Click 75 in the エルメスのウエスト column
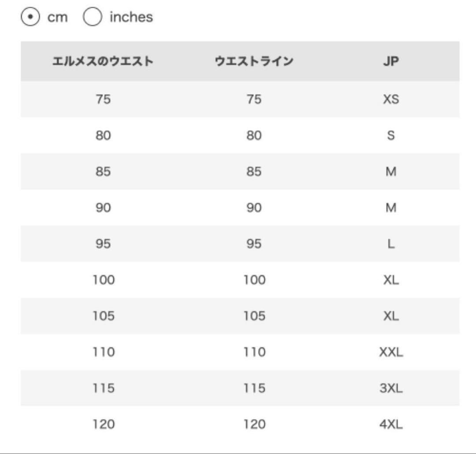 tap(103, 99)
